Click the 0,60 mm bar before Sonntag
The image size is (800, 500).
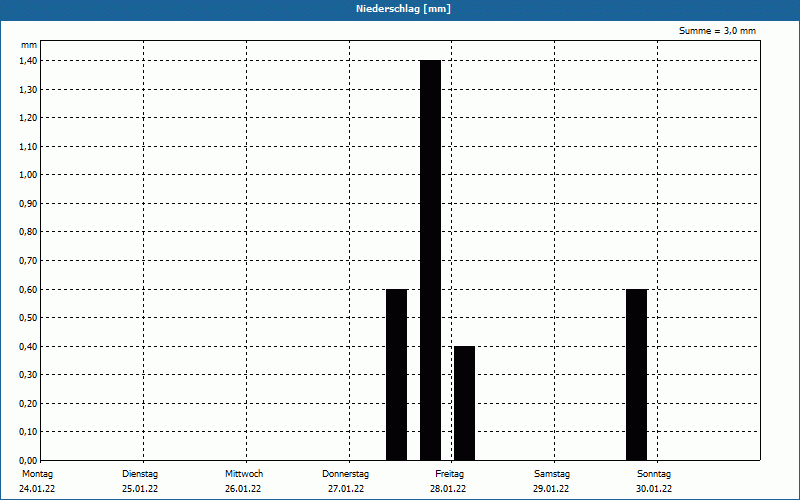(x=636, y=374)
